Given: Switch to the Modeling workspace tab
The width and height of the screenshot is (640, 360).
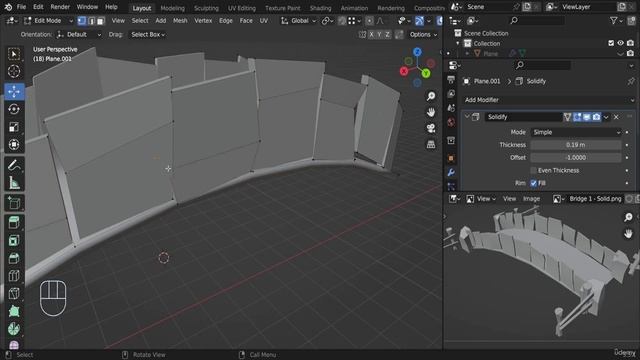Looking at the screenshot, I should pyautogui.click(x=172, y=8).
